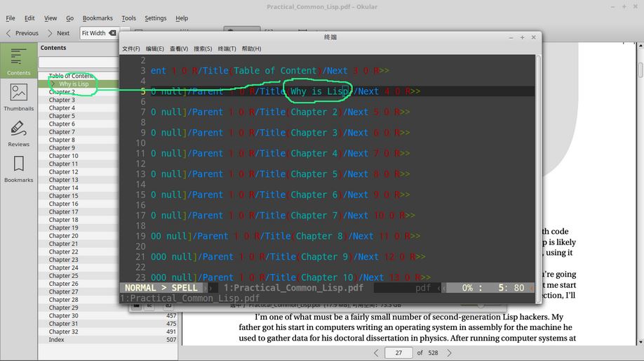Click the Fit Width zoom combo box
The height and width of the screenshot is (361, 644).
100,33
